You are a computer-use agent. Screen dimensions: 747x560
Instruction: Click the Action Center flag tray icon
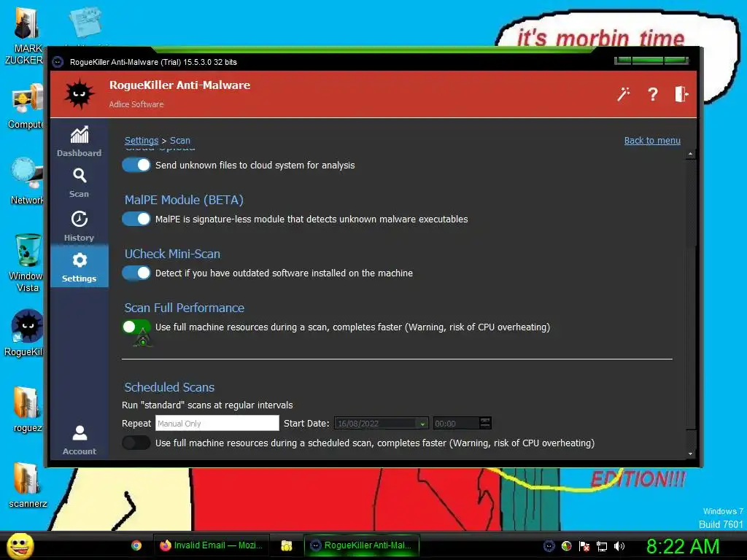584,546
